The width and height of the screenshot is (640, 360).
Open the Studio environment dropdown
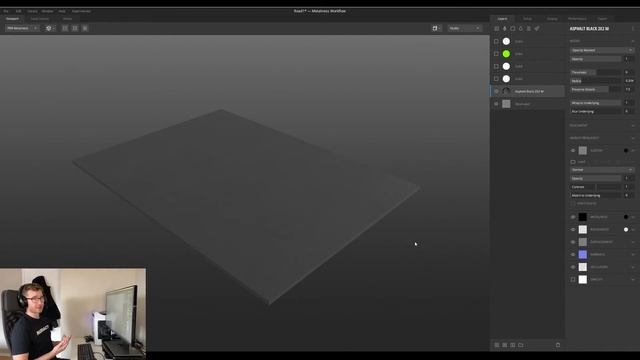coord(464,28)
